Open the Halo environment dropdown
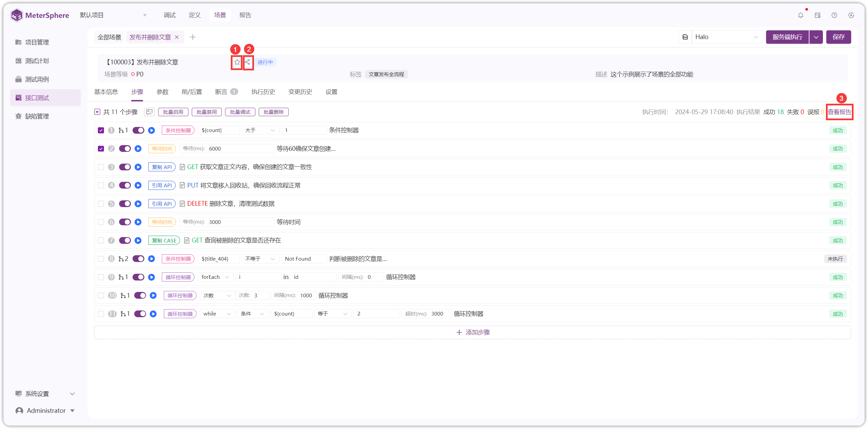Viewport: 868px width, 429px height. 726,37
